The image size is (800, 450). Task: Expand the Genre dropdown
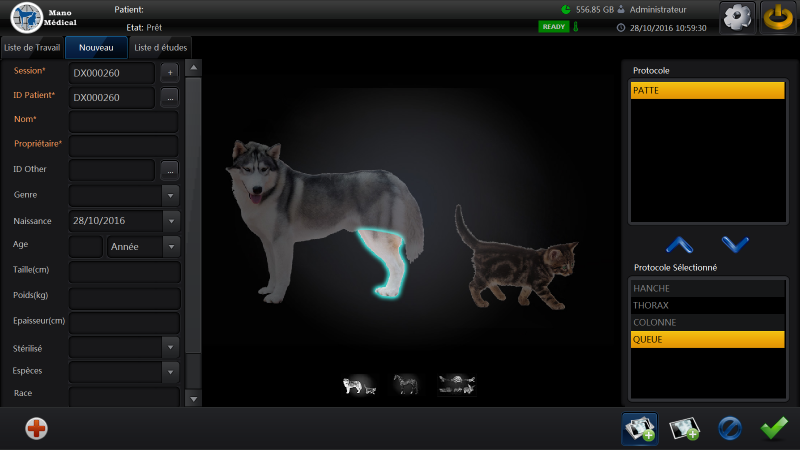pos(170,195)
